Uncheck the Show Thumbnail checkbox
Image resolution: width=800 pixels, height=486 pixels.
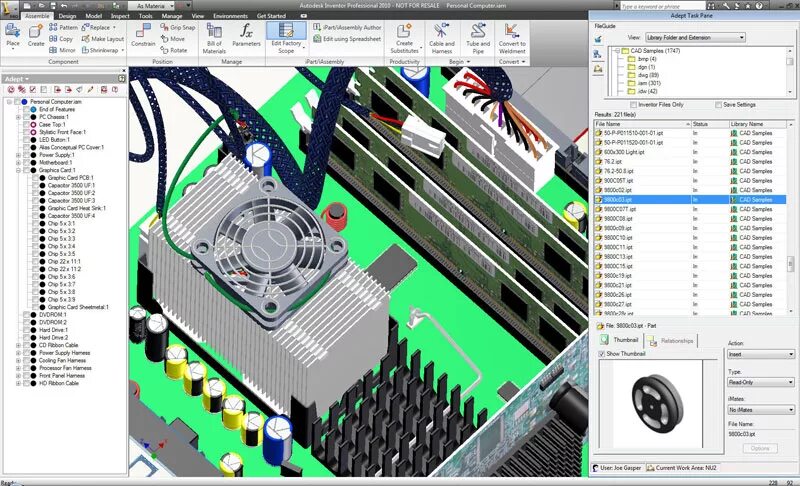point(602,353)
